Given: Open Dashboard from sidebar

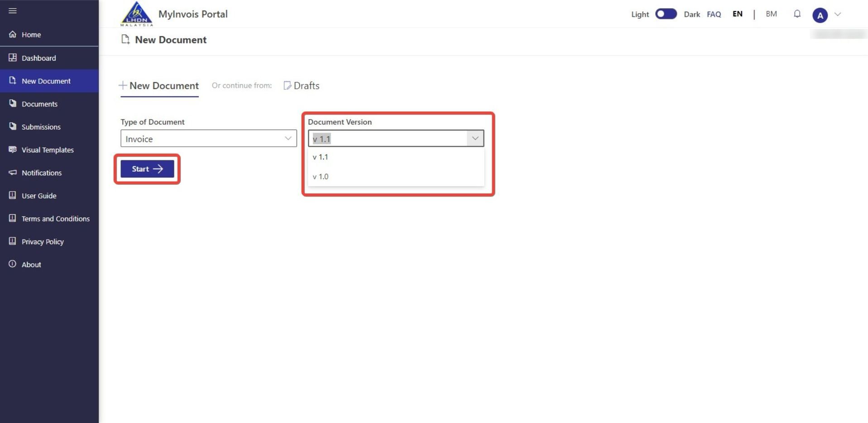Looking at the screenshot, I should point(49,58).
